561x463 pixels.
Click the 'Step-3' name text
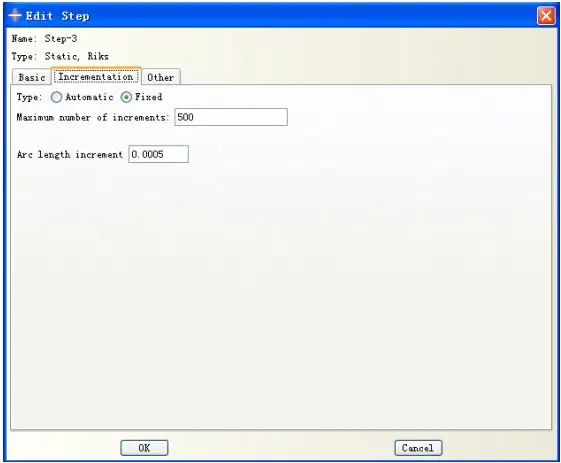tap(60, 38)
